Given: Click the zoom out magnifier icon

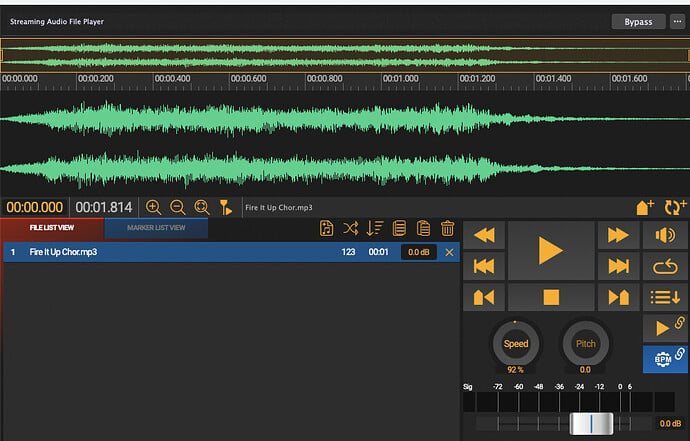Looking at the screenshot, I should 177,207.
